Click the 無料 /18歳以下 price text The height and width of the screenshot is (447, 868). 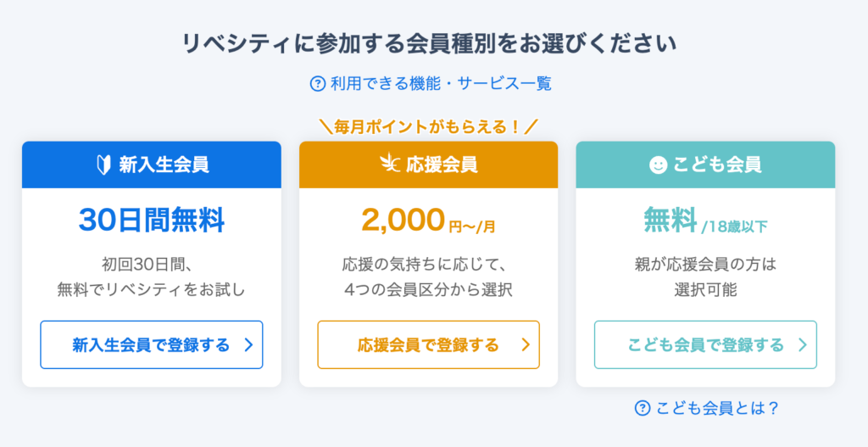[705, 221]
